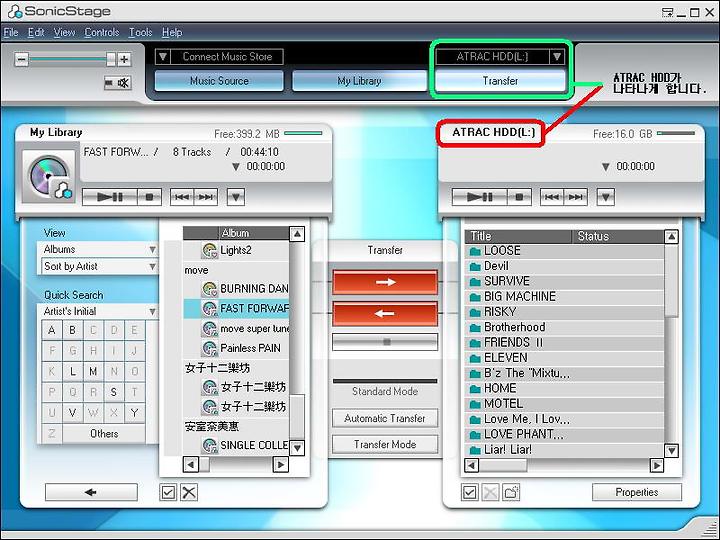The width and height of the screenshot is (720, 540).
Task: Select the Brotherhood folder on device
Action: pyautogui.click(x=565, y=327)
